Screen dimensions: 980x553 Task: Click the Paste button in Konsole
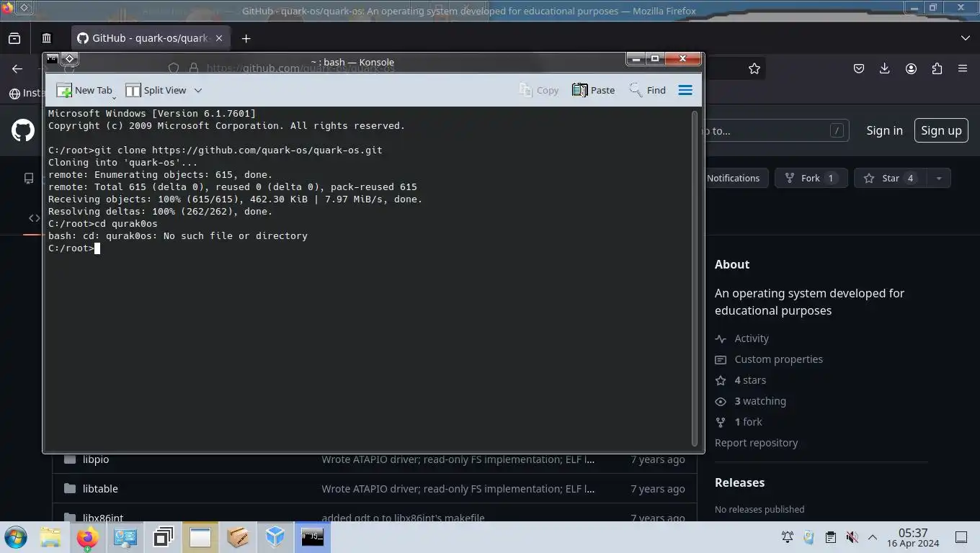tap(593, 90)
